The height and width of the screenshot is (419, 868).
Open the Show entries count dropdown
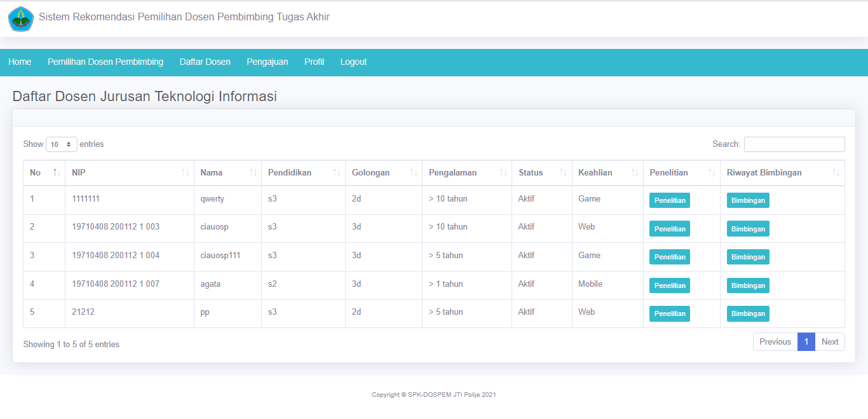pyautogui.click(x=61, y=144)
